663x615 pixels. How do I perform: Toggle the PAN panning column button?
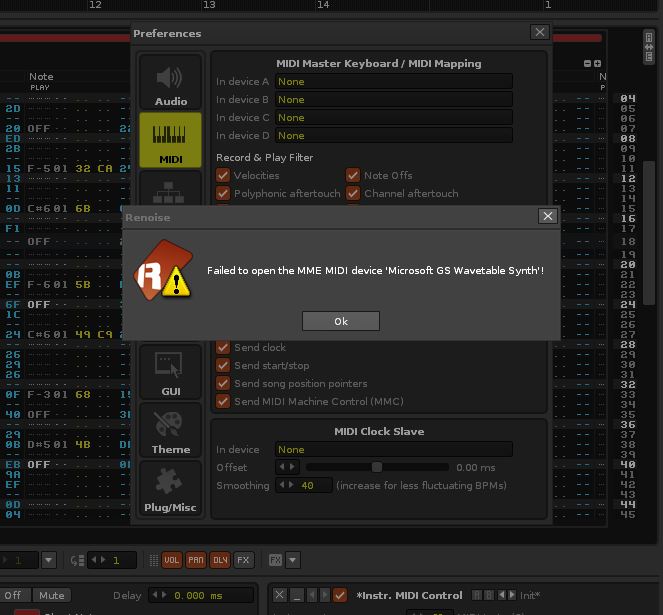point(196,560)
